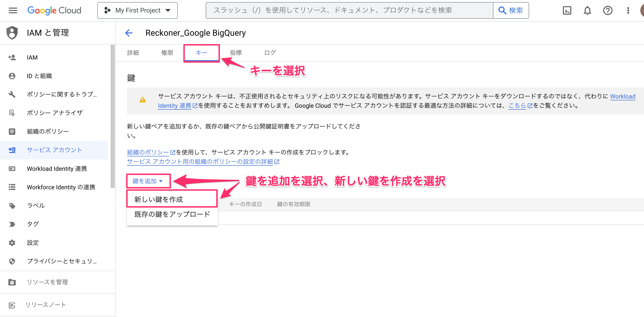Click the 検索 search button

click(x=511, y=10)
